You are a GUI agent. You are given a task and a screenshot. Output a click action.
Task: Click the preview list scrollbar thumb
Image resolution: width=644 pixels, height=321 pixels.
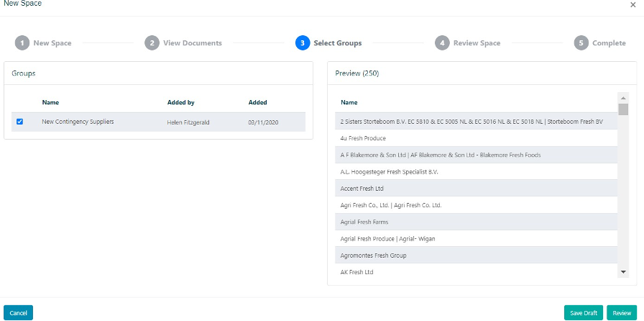pos(623,109)
